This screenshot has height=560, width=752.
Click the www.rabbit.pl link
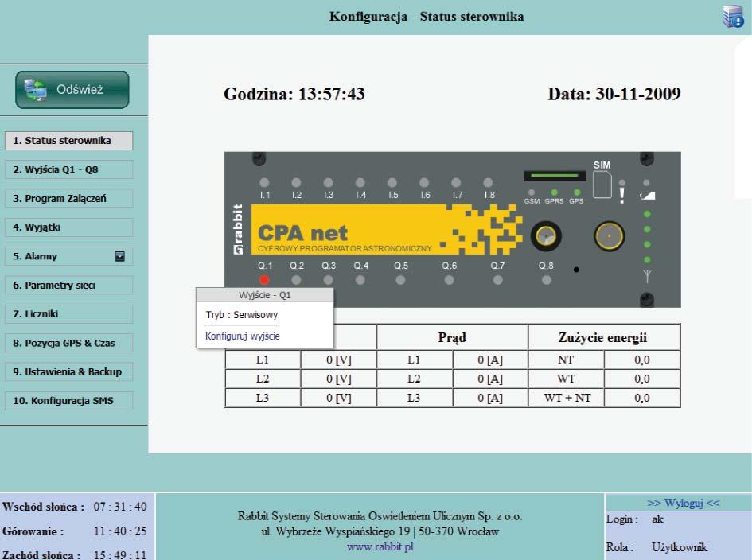380,546
